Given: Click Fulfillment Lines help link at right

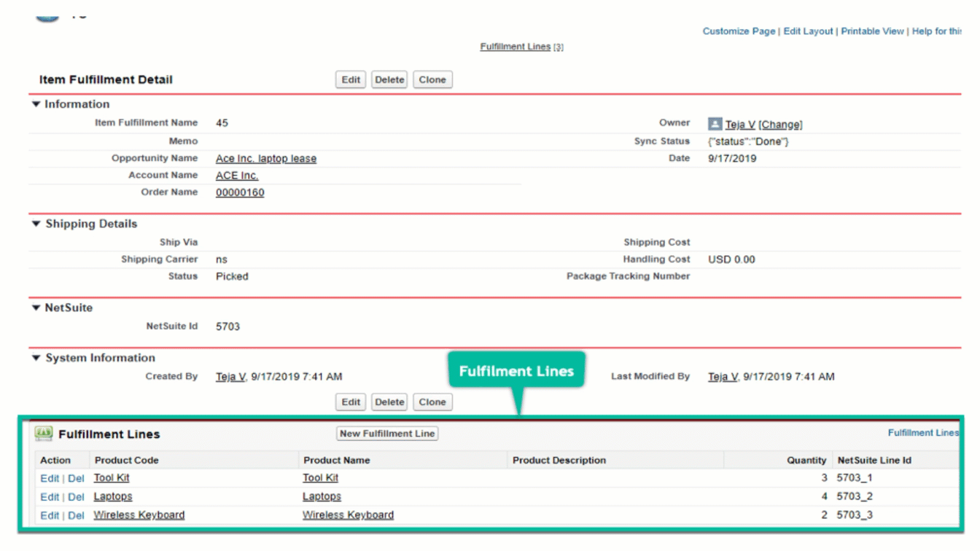Looking at the screenshot, I should 923,433.
